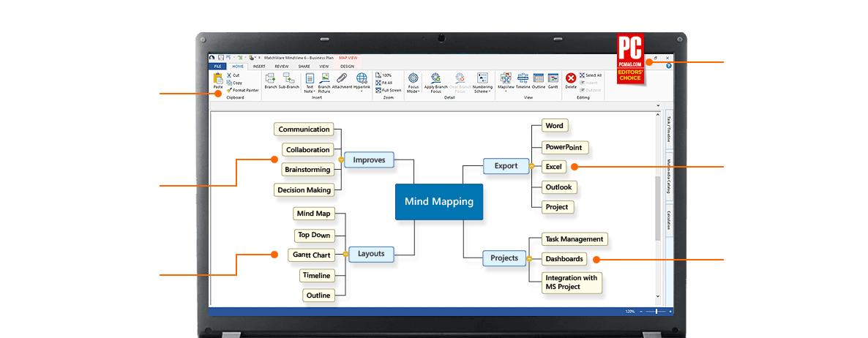Click the Copy command icon
This screenshot has width=868, height=338.
[x=228, y=83]
